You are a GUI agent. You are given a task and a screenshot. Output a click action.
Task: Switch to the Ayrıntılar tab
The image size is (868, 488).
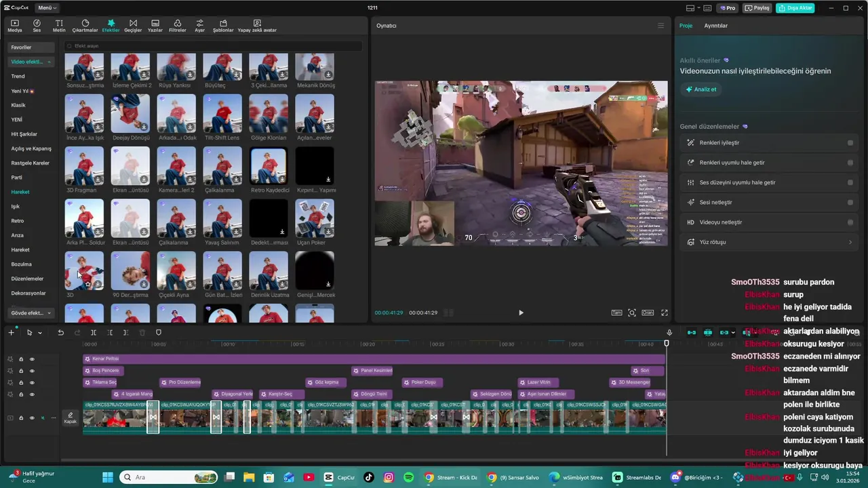[x=715, y=26]
